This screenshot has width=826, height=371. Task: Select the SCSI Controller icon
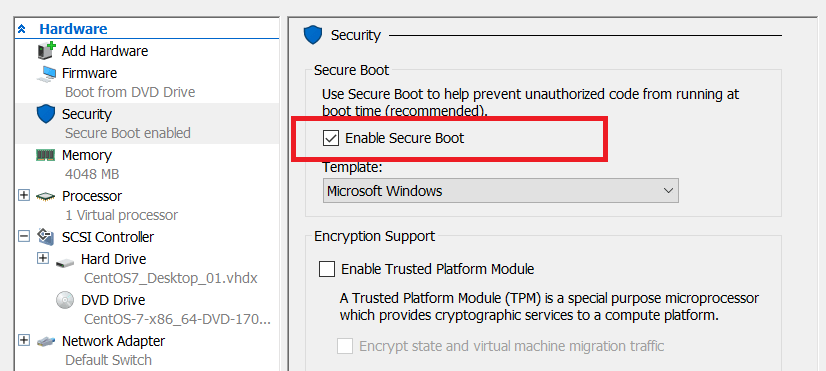pyautogui.click(x=46, y=237)
